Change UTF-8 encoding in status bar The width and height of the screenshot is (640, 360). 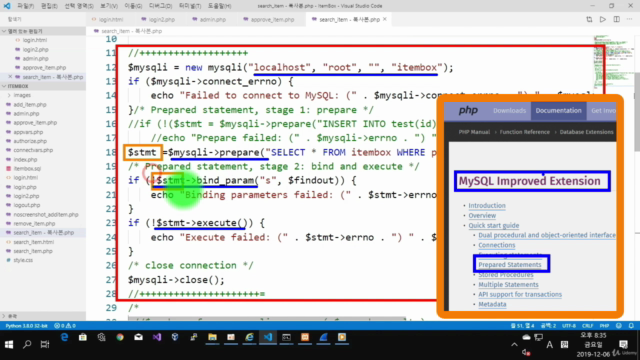569,326
